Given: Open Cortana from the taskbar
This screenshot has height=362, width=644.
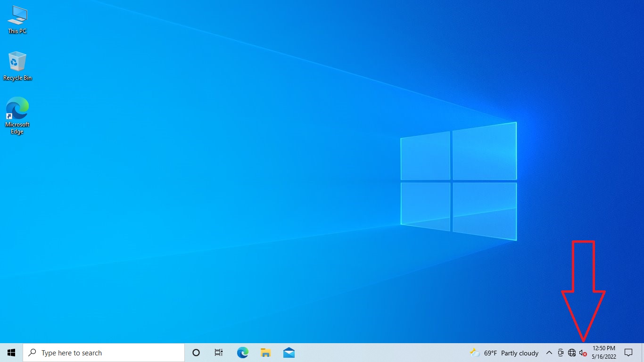Looking at the screenshot, I should pos(196,353).
